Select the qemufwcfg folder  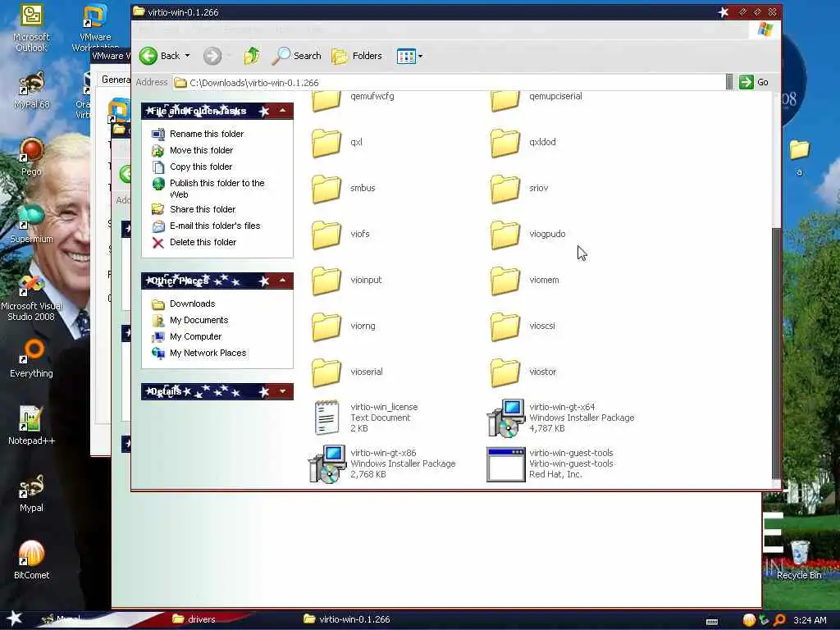pyautogui.click(x=353, y=98)
